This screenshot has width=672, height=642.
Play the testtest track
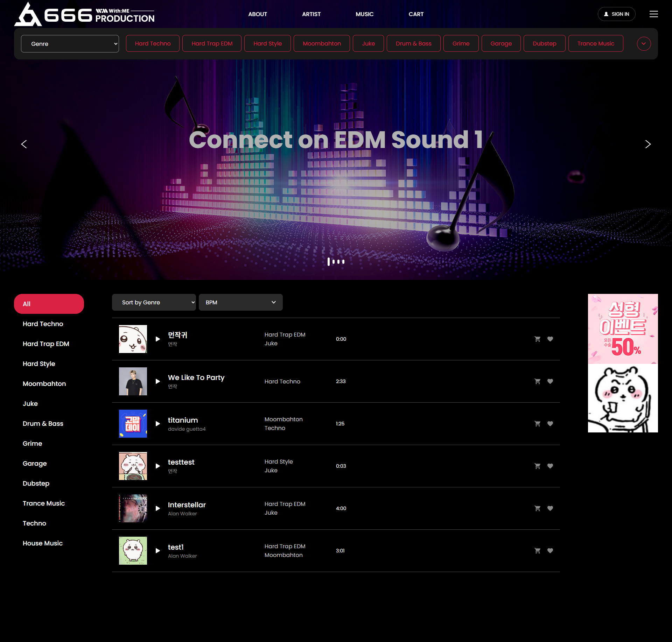pos(157,466)
